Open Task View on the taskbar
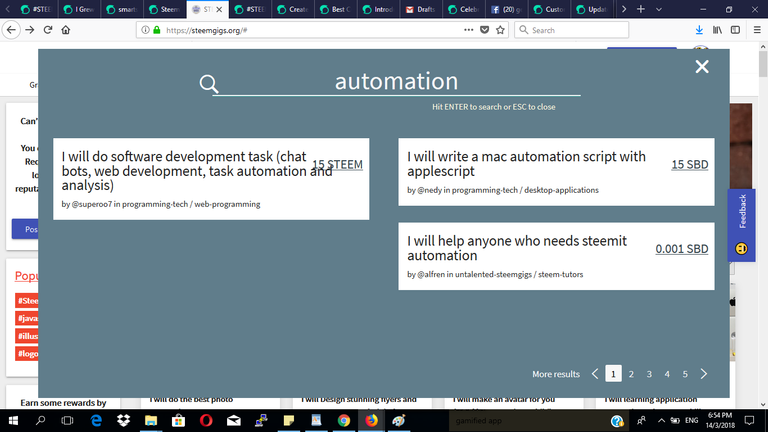Viewport: 768px width, 432px height. click(x=67, y=420)
